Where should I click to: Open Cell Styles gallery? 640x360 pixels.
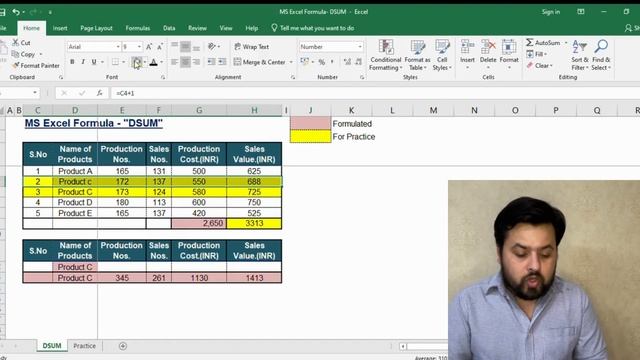point(442,56)
